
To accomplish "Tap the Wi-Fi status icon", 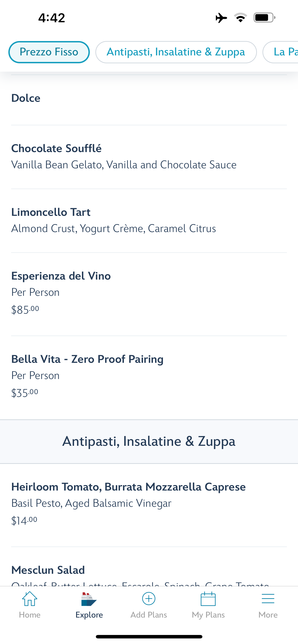I will pos(240,18).
